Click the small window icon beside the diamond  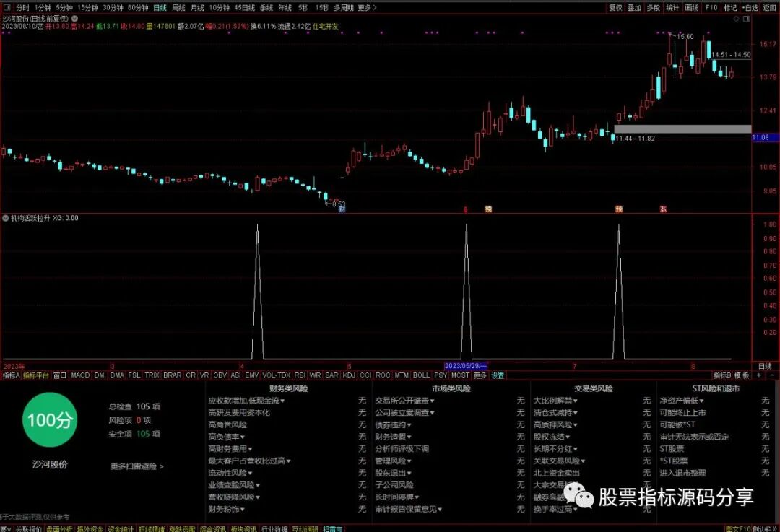tap(746, 18)
